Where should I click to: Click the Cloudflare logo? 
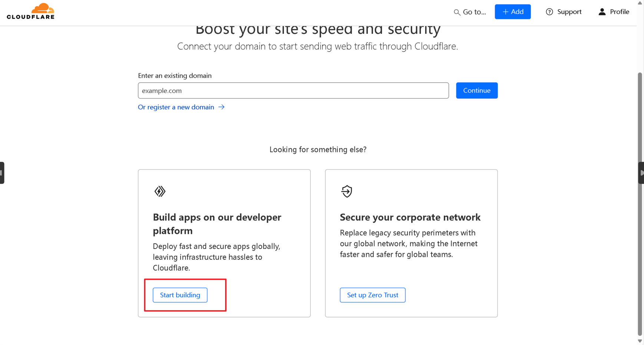pyautogui.click(x=30, y=11)
